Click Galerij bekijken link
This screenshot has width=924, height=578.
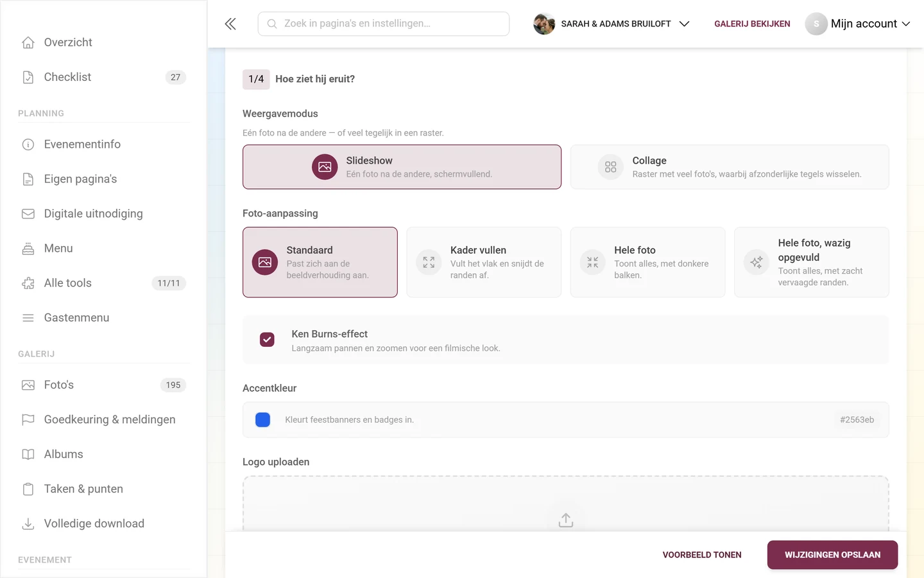pos(752,24)
